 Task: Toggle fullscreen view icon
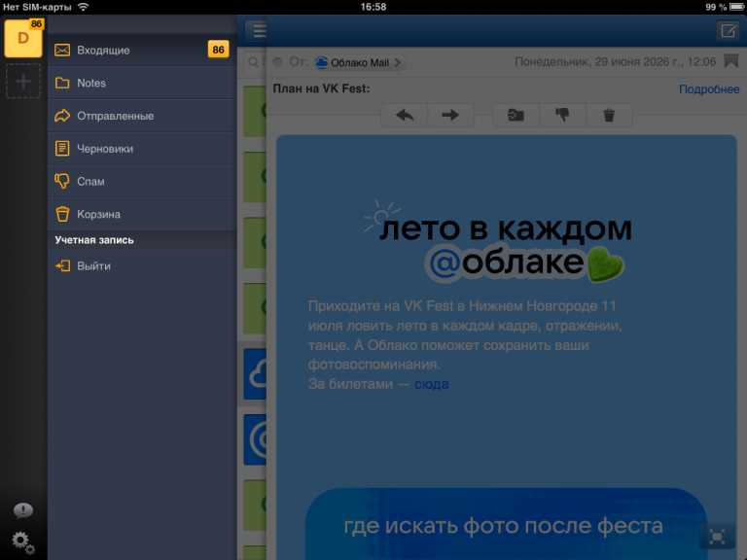pos(717,537)
